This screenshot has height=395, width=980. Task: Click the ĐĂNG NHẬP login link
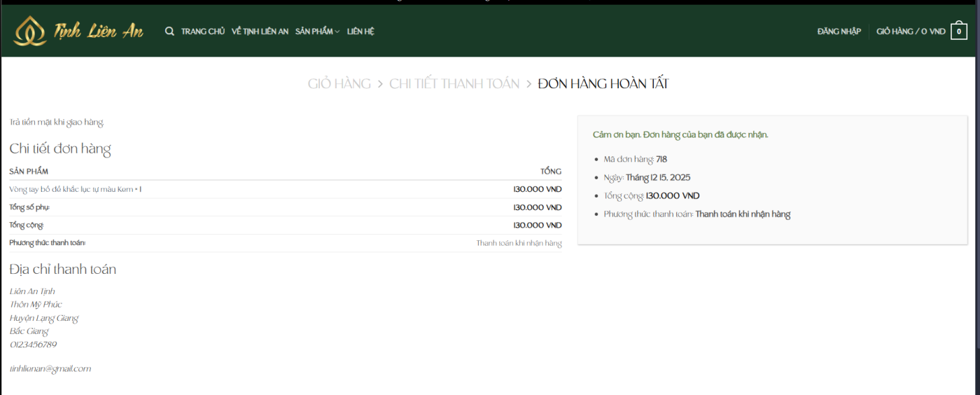tap(839, 32)
